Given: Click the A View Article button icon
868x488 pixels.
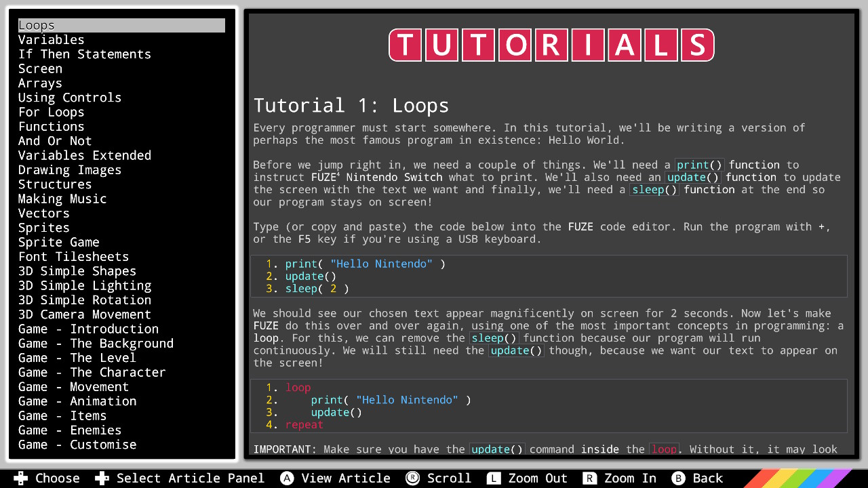Looking at the screenshot, I should click(288, 478).
